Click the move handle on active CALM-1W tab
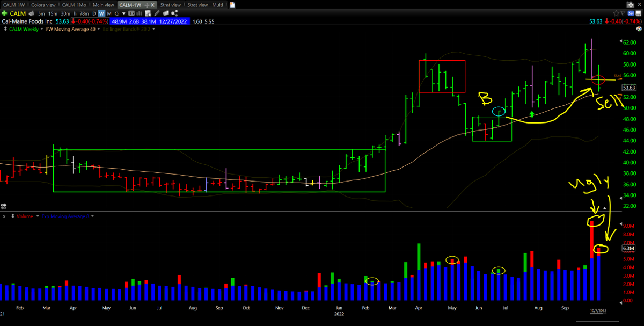The height and width of the screenshot is (326, 644). click(x=147, y=5)
